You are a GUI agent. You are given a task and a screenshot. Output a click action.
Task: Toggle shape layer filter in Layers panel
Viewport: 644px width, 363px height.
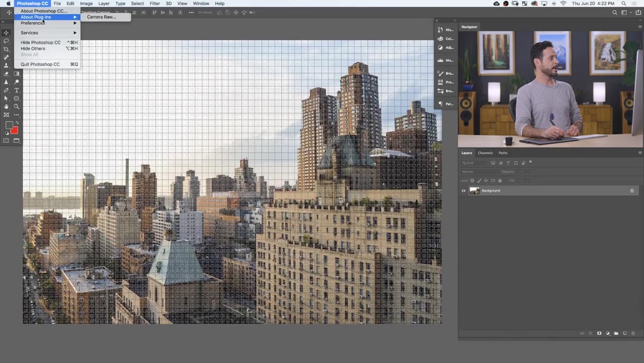516,163
